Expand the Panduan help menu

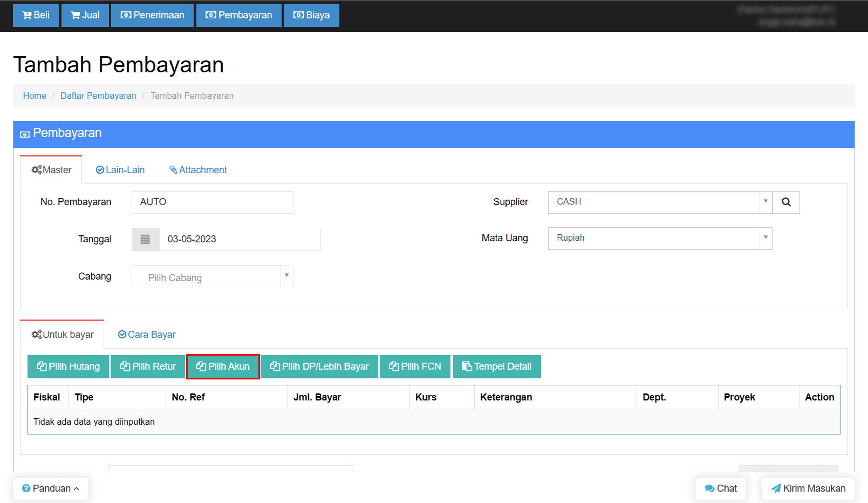point(51,488)
